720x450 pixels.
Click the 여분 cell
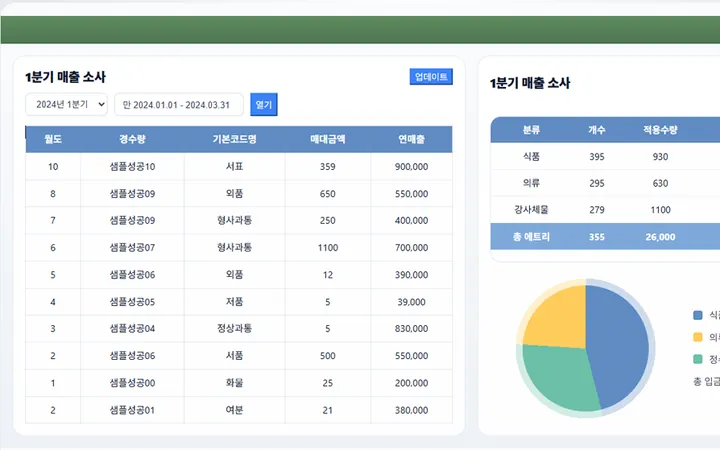point(234,410)
